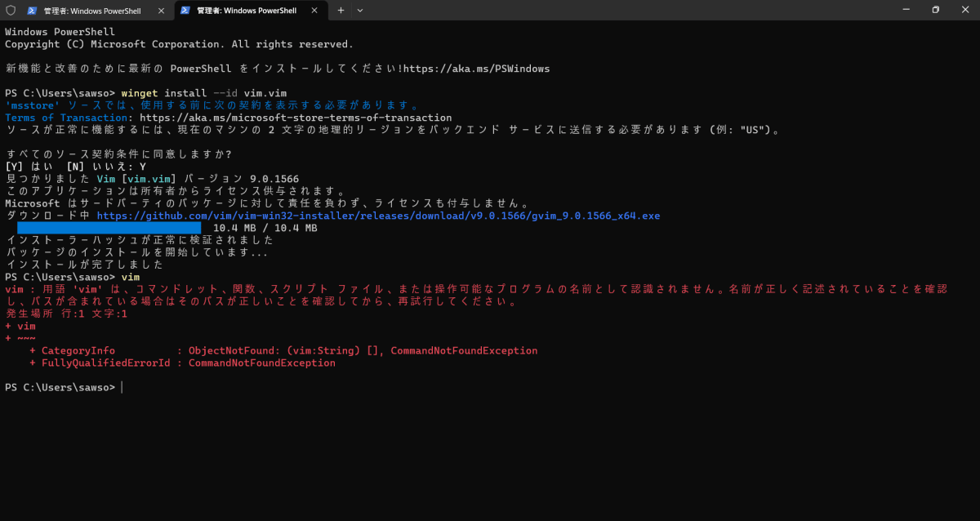This screenshot has width=980, height=521.
Task: Close the first PowerShell tab
Action: coord(159,11)
